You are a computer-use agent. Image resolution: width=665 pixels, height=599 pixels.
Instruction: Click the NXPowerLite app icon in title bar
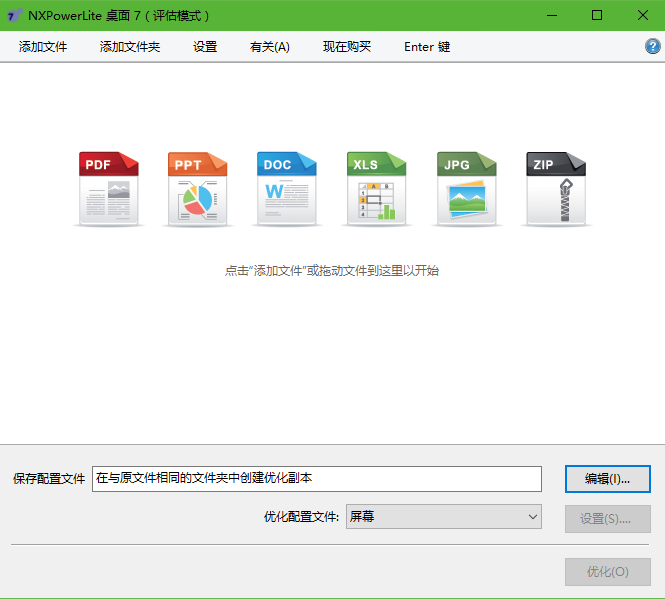click(x=14, y=16)
